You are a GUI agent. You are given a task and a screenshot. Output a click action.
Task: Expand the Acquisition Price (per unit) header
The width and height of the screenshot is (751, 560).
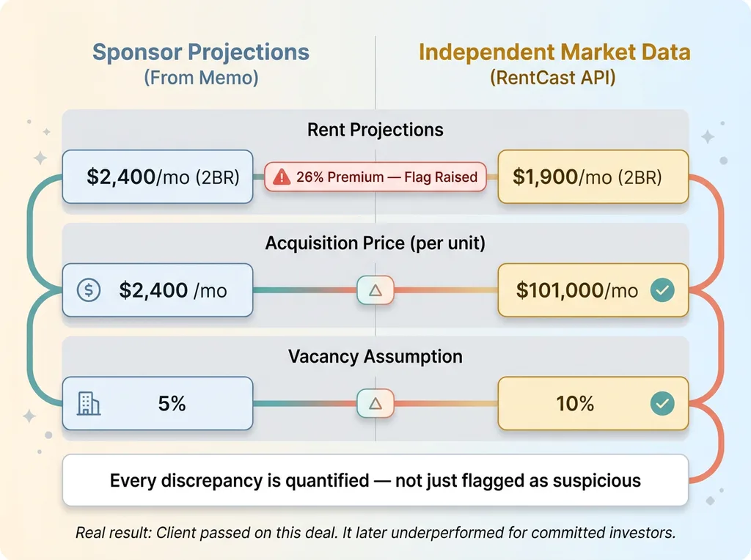coord(375,243)
